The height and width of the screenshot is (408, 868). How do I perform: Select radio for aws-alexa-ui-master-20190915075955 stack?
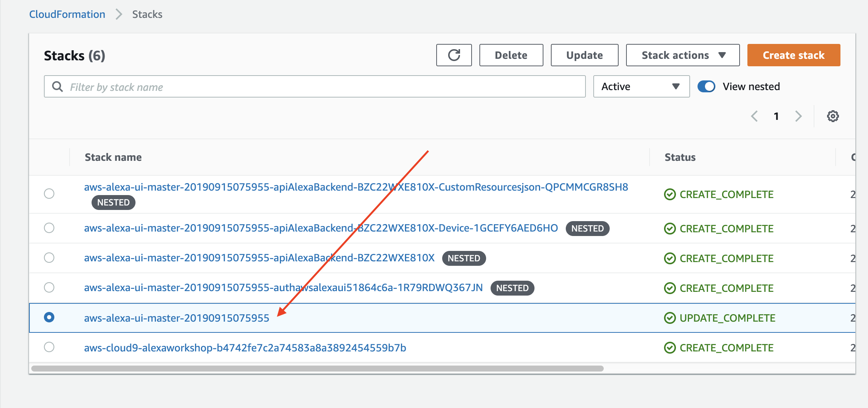pyautogui.click(x=49, y=317)
